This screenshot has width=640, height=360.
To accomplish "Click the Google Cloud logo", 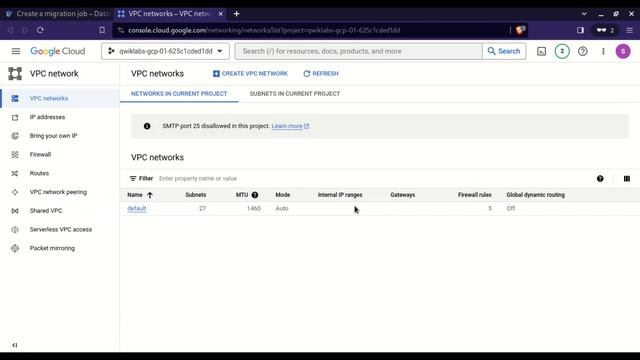I will 58,51.
